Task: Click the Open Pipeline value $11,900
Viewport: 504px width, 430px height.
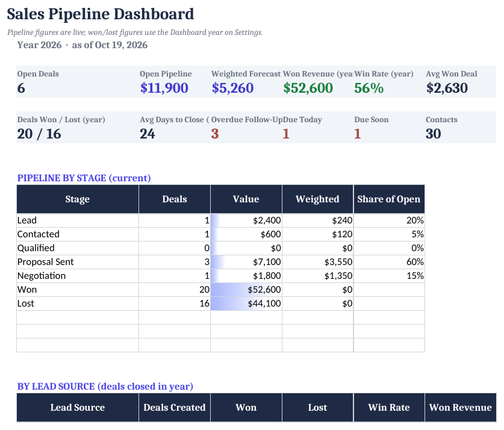Action: (164, 88)
